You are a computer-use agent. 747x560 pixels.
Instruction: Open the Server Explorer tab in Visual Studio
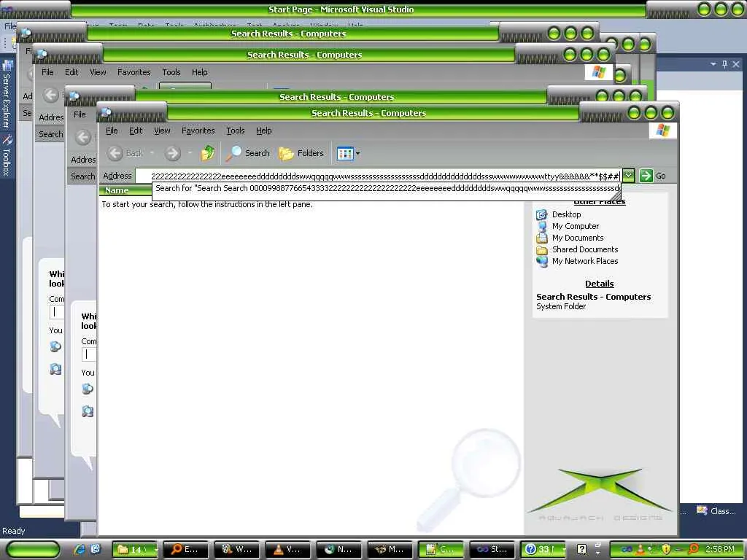pyautogui.click(x=7, y=95)
